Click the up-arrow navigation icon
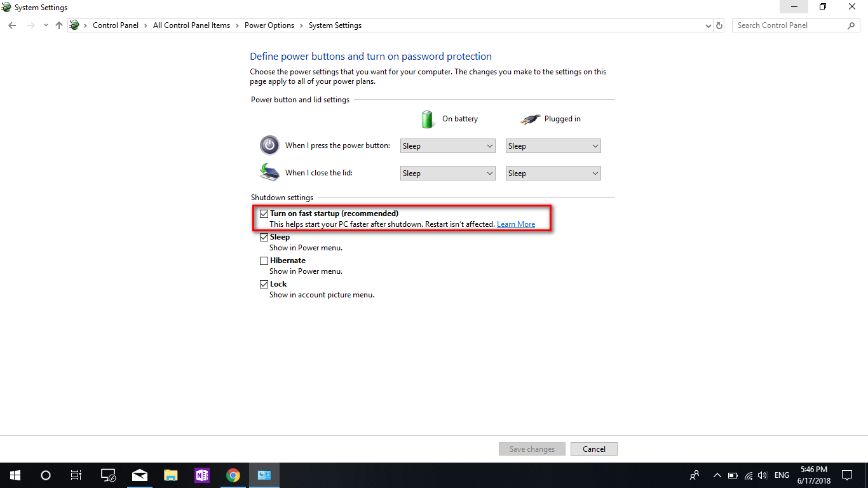 [x=58, y=25]
